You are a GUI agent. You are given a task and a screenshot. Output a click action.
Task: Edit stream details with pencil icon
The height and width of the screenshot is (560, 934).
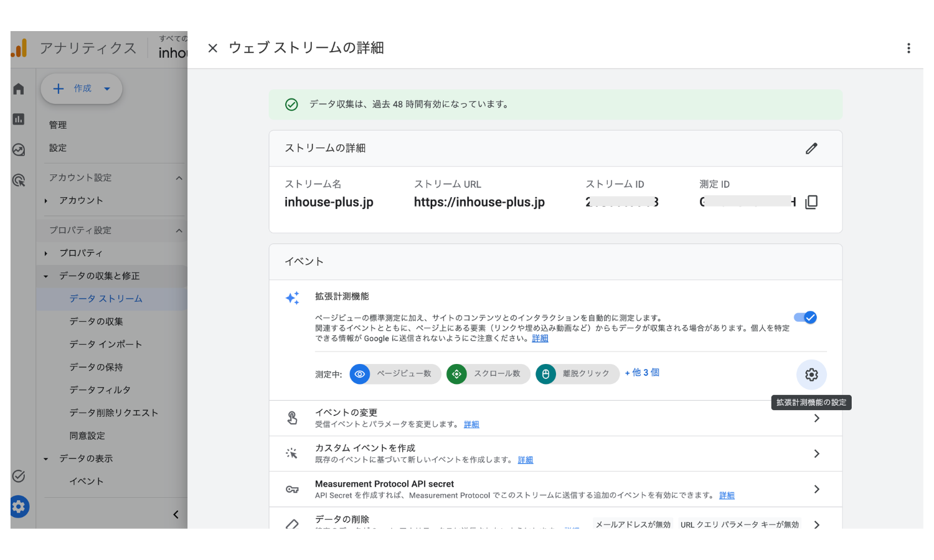tap(811, 148)
